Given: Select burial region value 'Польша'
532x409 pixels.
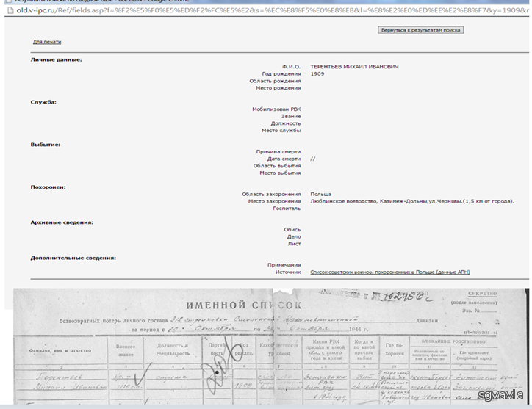Looking at the screenshot, I should (x=320, y=195).
